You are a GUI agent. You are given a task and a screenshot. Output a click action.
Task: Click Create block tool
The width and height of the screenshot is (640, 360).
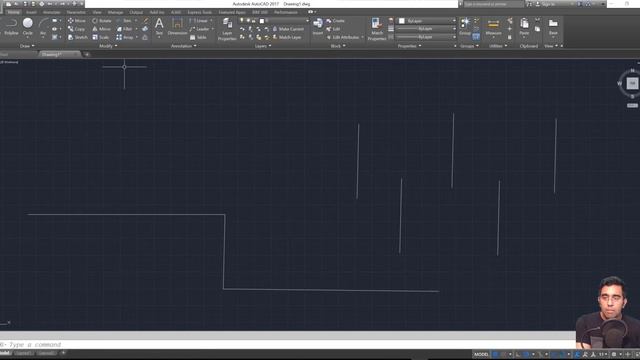click(336, 21)
